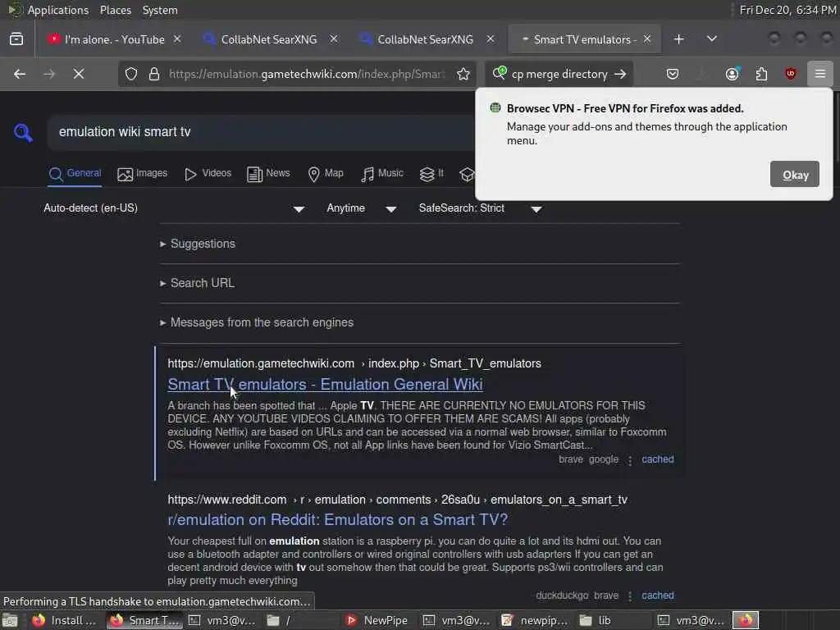This screenshot has width=840, height=630.
Task: Select the Videos search category
Action: 208,174
